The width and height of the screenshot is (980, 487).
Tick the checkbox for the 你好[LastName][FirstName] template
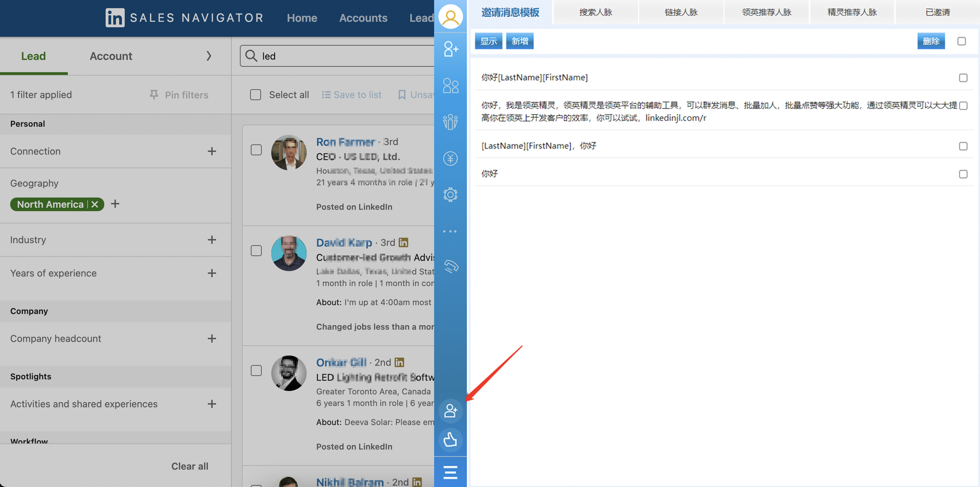(963, 78)
